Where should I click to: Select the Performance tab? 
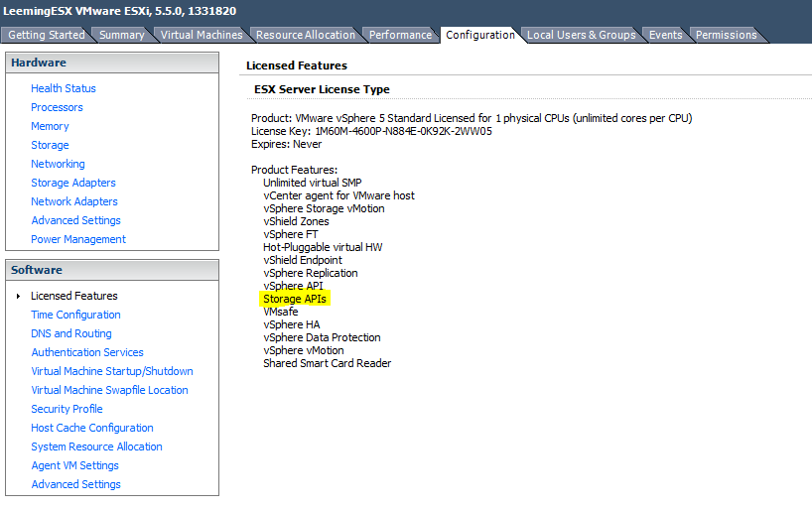click(400, 35)
